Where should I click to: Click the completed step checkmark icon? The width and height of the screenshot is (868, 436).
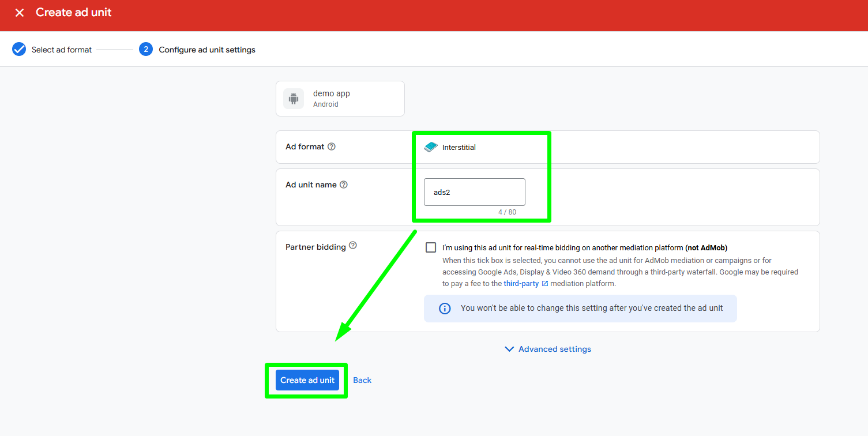click(x=19, y=49)
